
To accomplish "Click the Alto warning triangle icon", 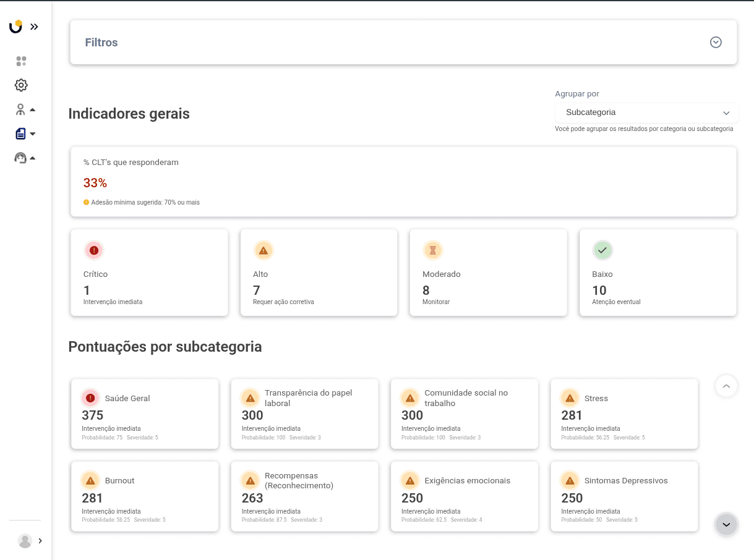I will [263, 250].
